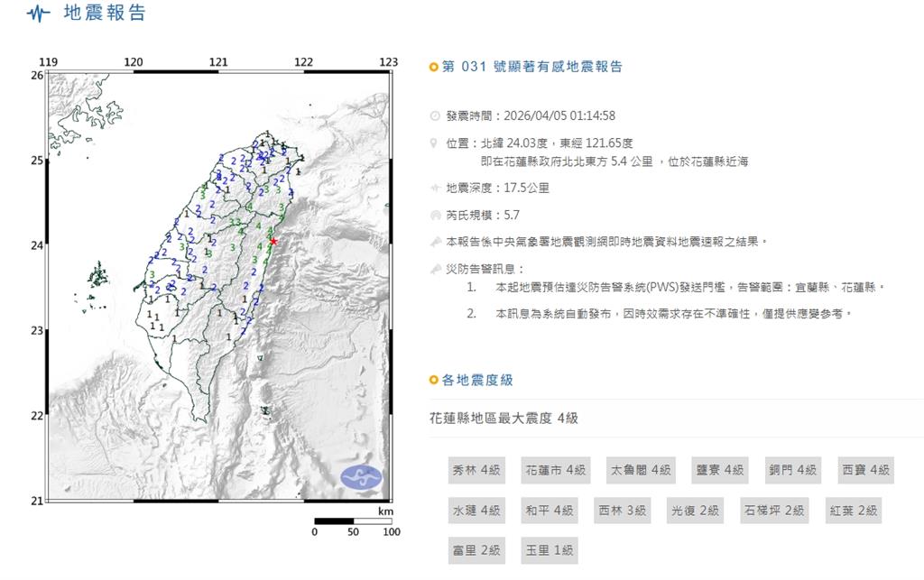The height and width of the screenshot is (580, 924).
Task: Click the depth icon beside 地震深度
Action: pos(436,189)
